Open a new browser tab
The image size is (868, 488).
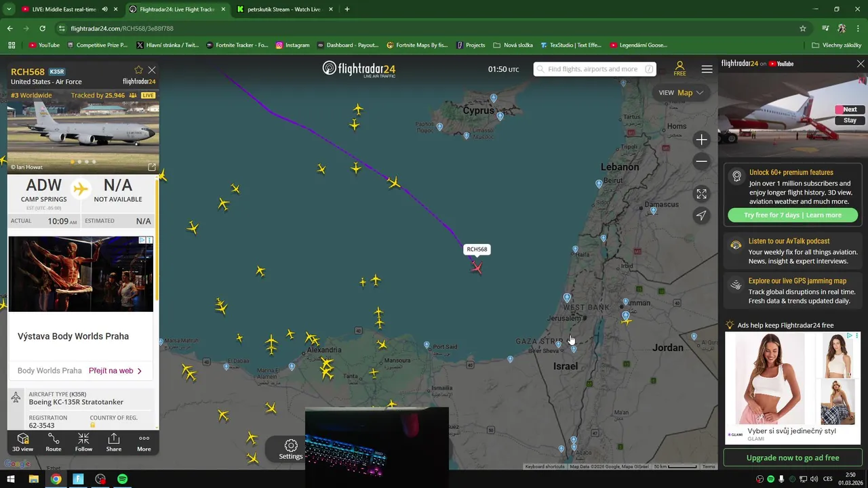[x=347, y=9]
